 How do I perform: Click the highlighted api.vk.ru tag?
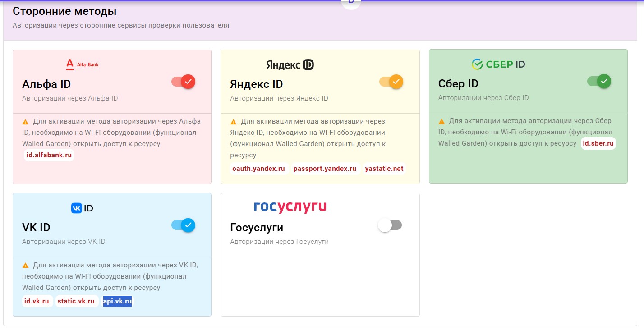pyautogui.click(x=117, y=301)
